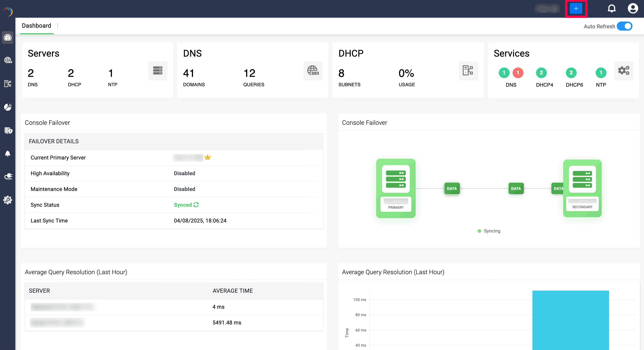Toggle the Auto Refresh switch
Image resolution: width=644 pixels, height=350 pixels.
click(x=624, y=26)
